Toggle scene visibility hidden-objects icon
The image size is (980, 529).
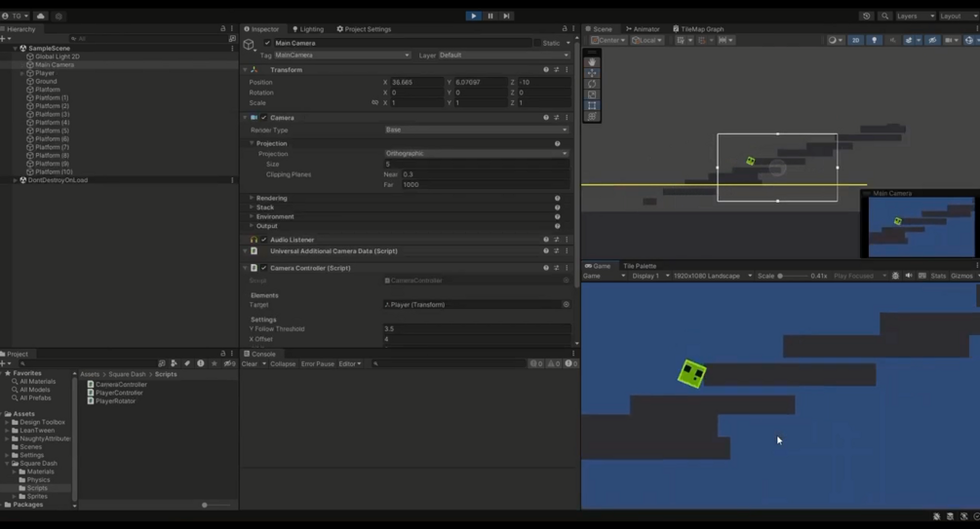[932, 40]
